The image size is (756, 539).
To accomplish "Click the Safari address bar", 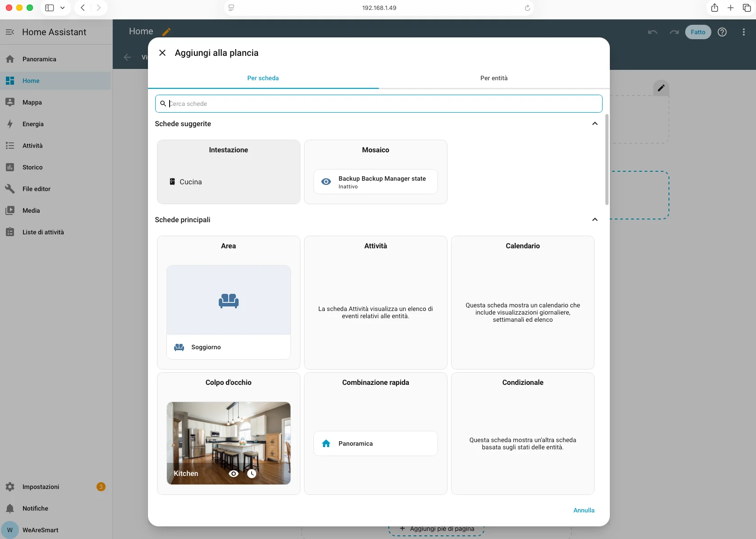I will point(379,8).
